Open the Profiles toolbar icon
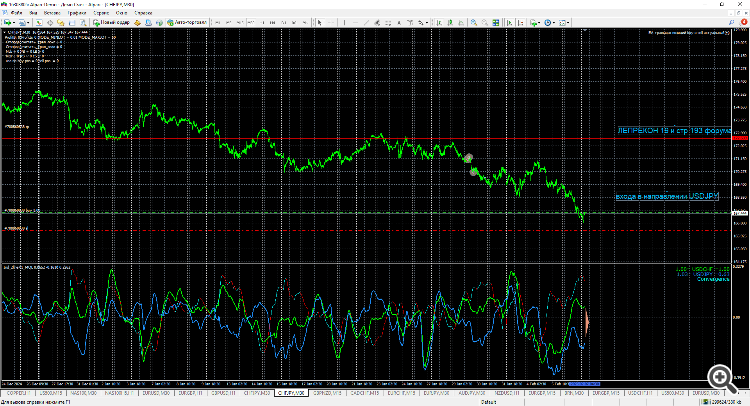This screenshot has height=406, width=750. [22, 22]
